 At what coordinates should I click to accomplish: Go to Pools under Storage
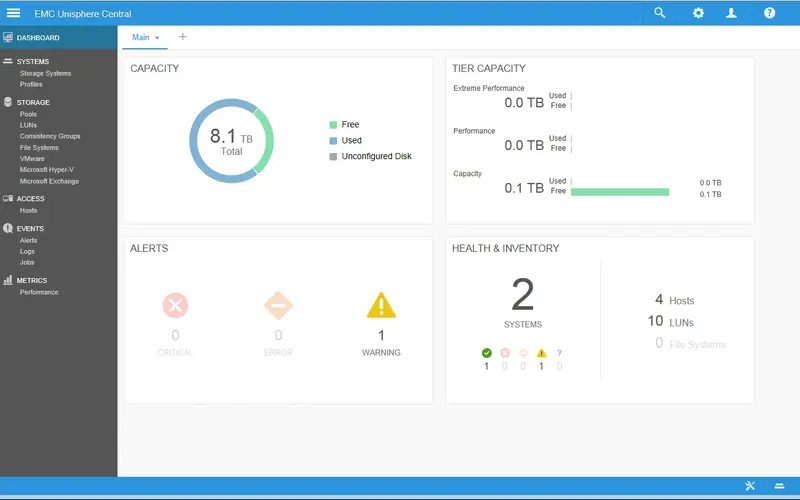click(x=28, y=114)
